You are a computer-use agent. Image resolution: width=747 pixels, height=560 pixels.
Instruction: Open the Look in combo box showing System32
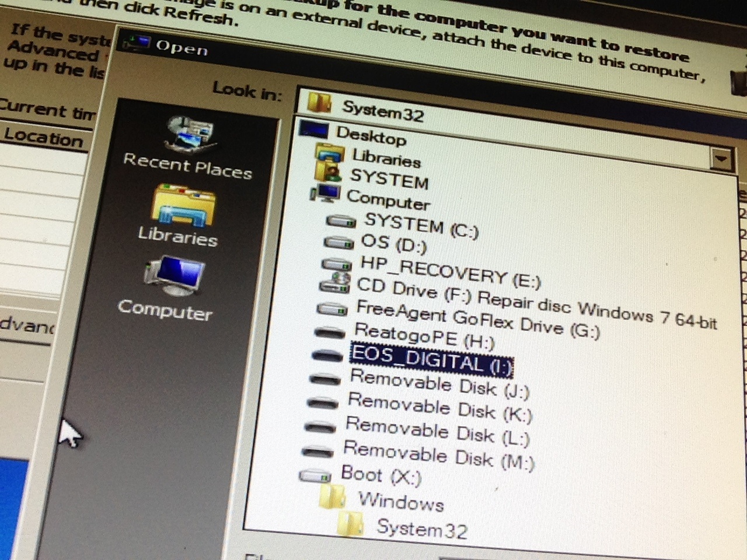click(x=516, y=129)
